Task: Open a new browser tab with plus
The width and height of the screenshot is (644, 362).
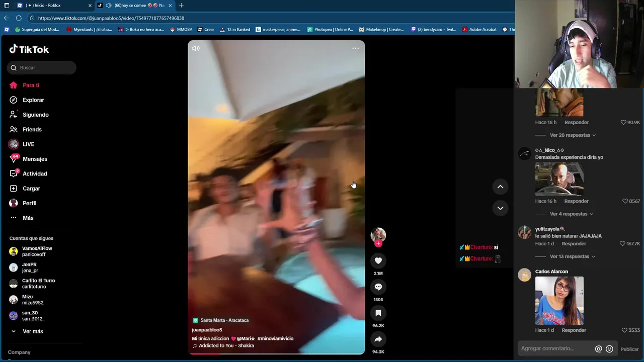Action: [181, 5]
